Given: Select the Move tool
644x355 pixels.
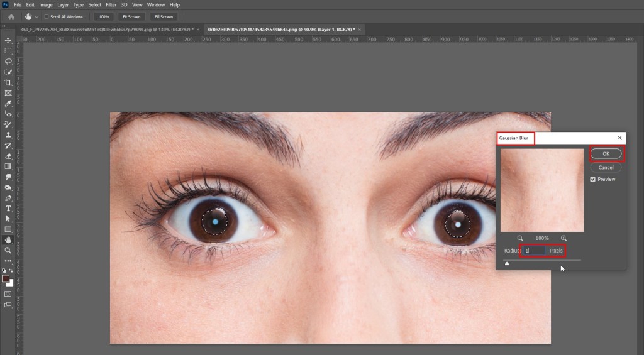Looking at the screenshot, I should tap(8, 40).
